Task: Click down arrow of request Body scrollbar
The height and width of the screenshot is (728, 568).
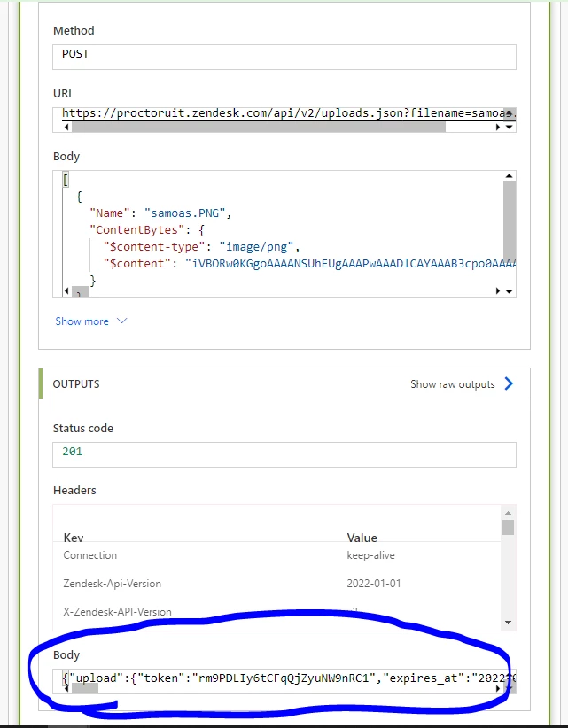Action: (x=510, y=291)
